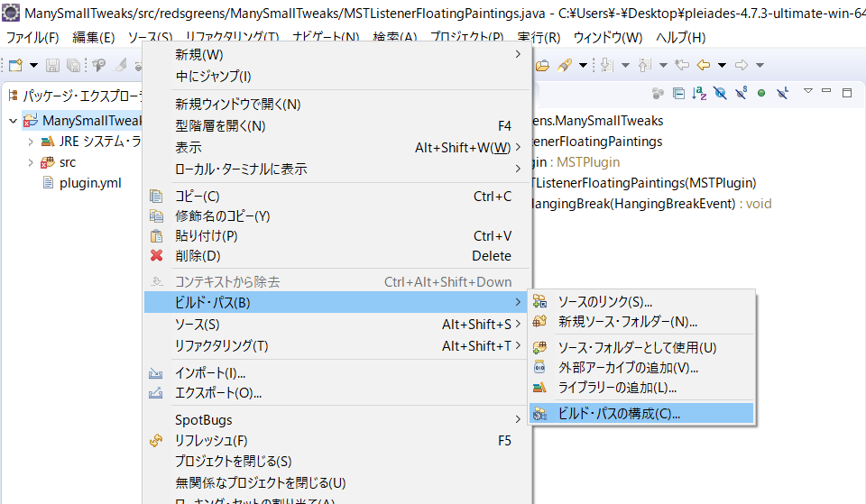
Task: Open the Previous Annotation dropdown arrow
Action: point(663,65)
